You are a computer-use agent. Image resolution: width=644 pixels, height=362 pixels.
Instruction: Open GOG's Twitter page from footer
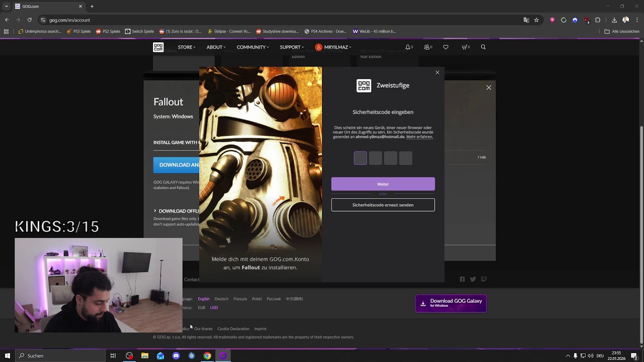tap(473, 279)
